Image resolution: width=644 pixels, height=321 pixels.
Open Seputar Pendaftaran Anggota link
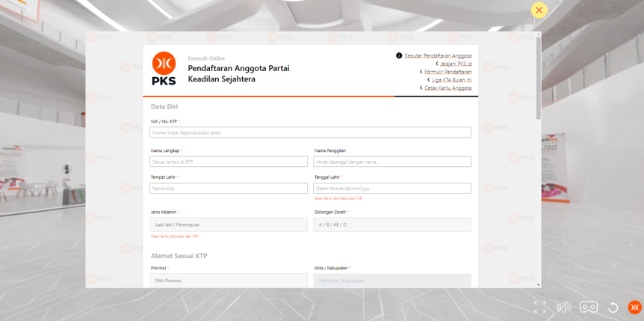438,55
